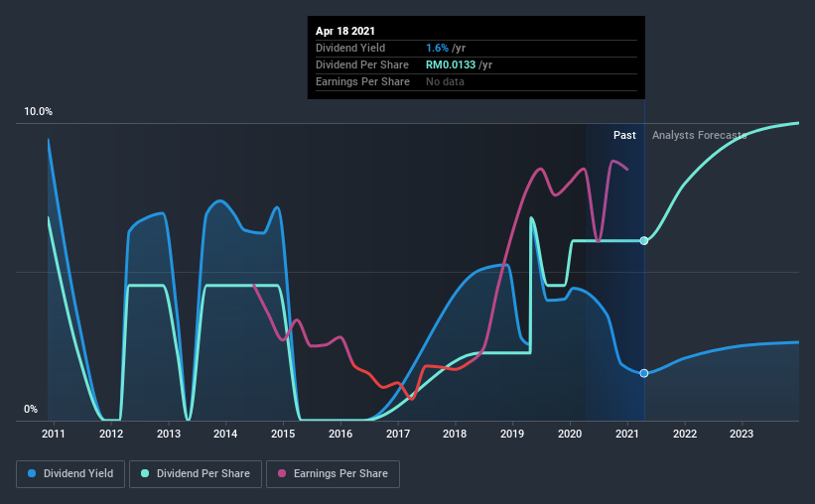
Task: Click the 2016 year label on axis
Action: click(340, 434)
